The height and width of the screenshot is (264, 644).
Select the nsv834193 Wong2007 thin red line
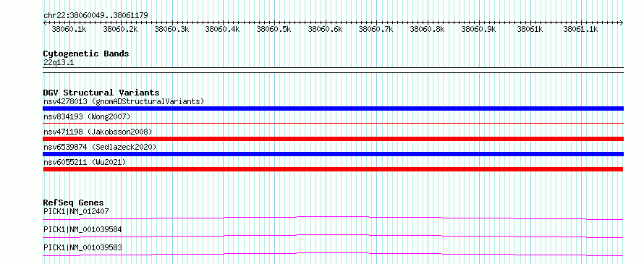[333, 123]
